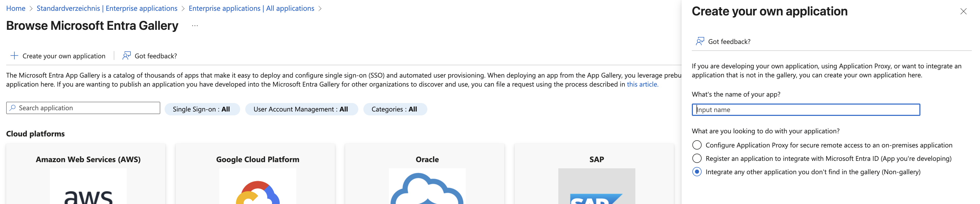Screen dimensions: 980x204
Task: Select Integrate any other application (Non-gallery) option
Action: point(697,172)
